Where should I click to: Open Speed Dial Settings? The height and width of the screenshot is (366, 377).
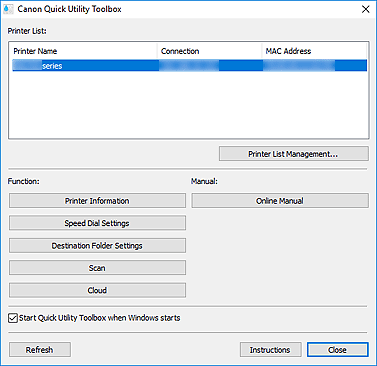coord(97,223)
